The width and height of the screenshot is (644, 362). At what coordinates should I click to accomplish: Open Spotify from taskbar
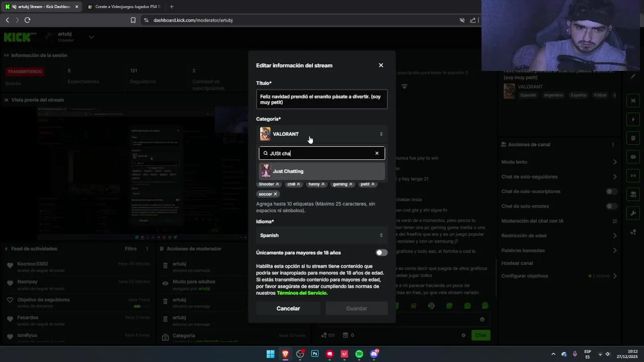359,354
